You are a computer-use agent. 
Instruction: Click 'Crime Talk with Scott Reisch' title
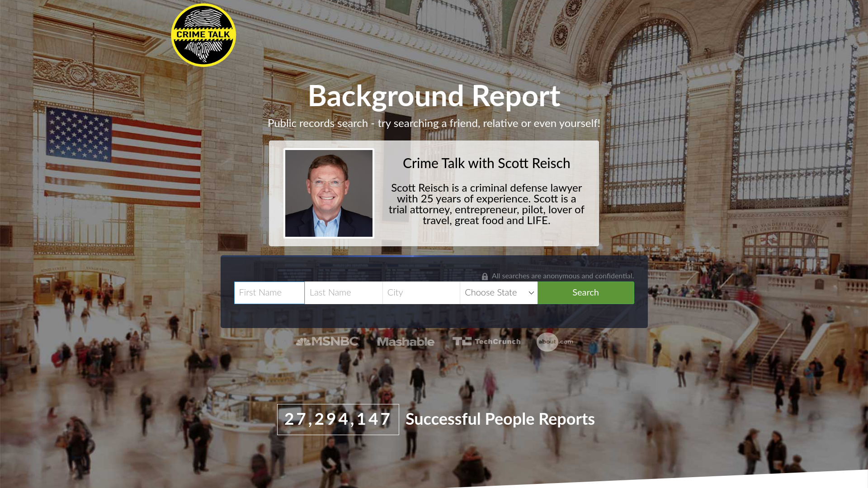click(486, 164)
